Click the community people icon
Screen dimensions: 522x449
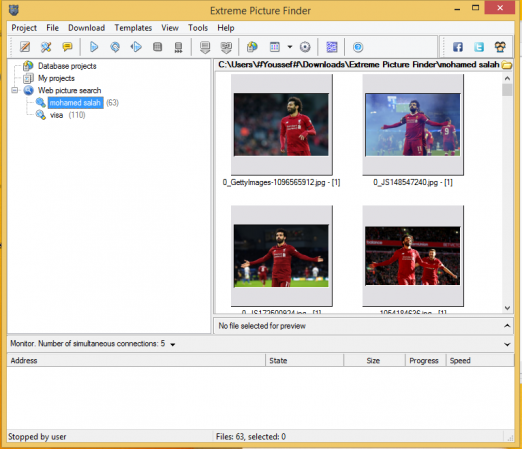point(500,47)
